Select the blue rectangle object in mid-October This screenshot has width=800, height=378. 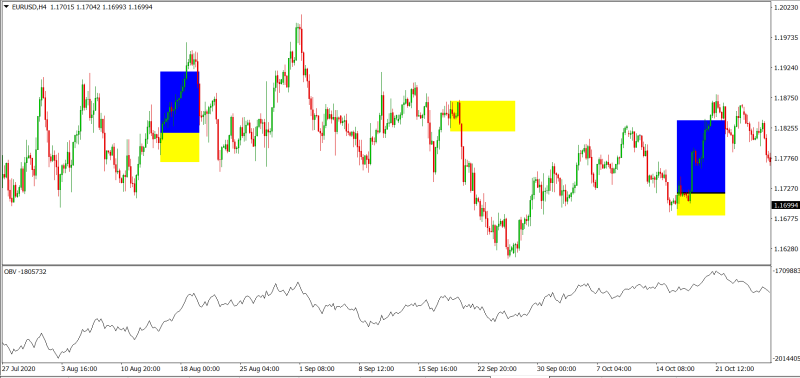click(701, 157)
